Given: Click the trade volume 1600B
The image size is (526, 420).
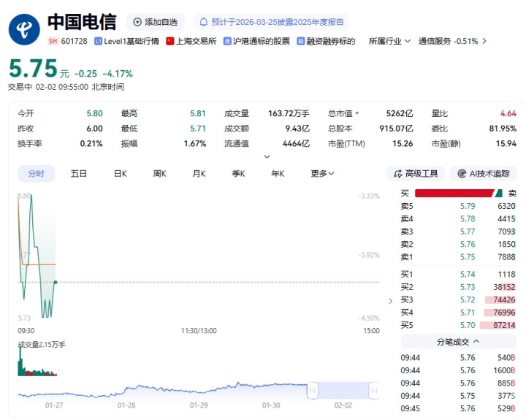Looking at the screenshot, I should (504, 370).
